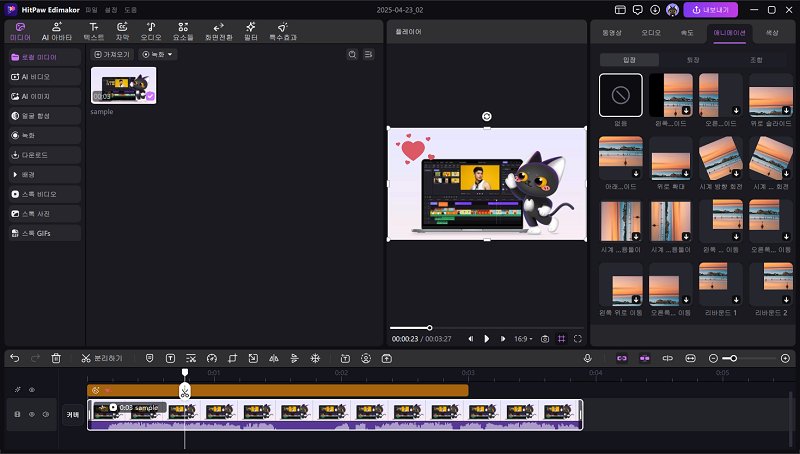Click the 가져오기 import button
The width and height of the screenshot is (800, 454).
pos(112,55)
